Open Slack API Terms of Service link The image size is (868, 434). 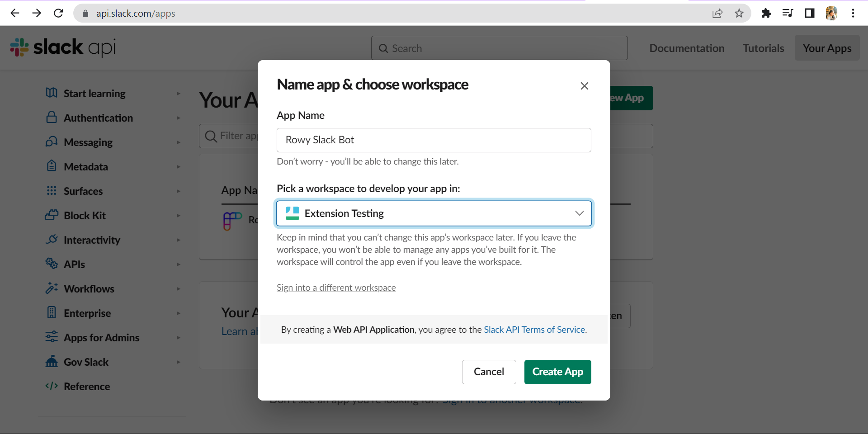pos(534,330)
